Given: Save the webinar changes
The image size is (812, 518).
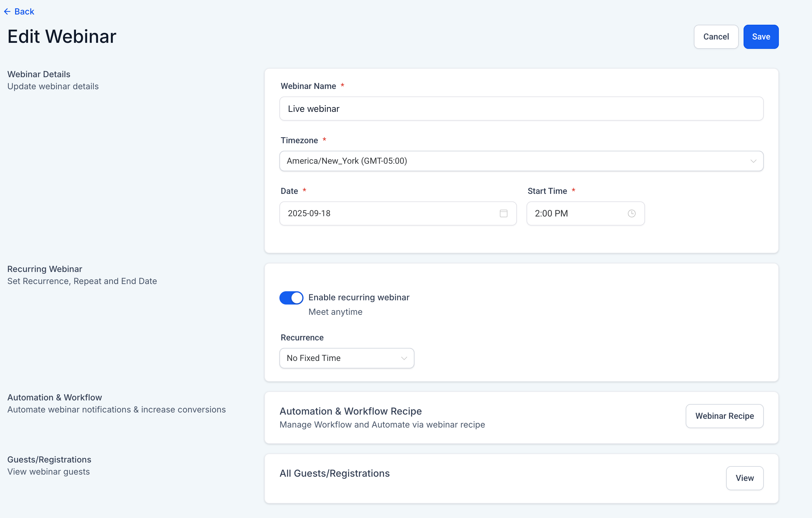Looking at the screenshot, I should pos(761,36).
